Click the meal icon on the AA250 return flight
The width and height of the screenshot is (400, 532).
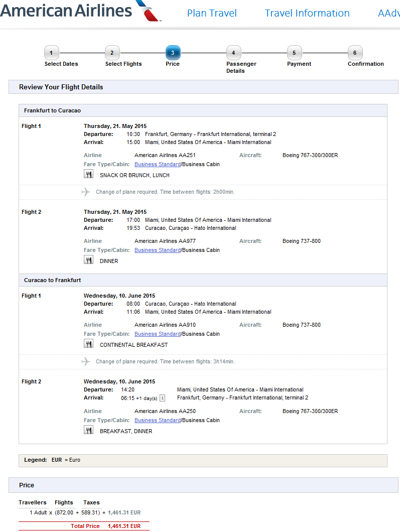[88, 429]
